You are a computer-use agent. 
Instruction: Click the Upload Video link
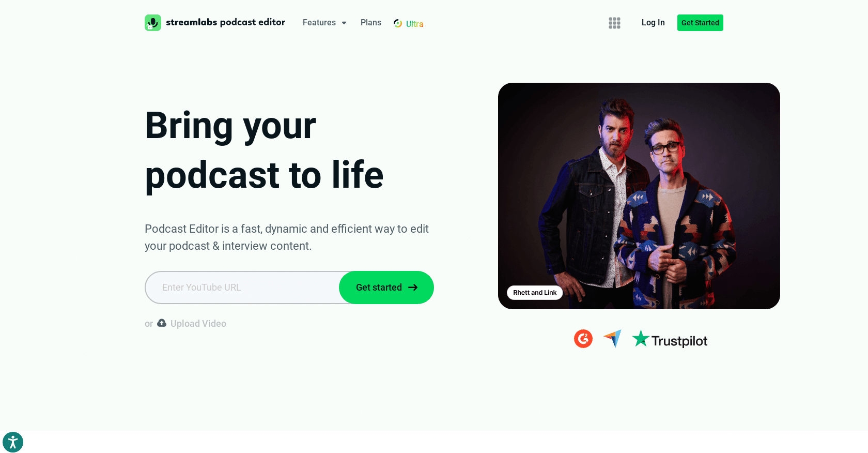[x=198, y=324]
